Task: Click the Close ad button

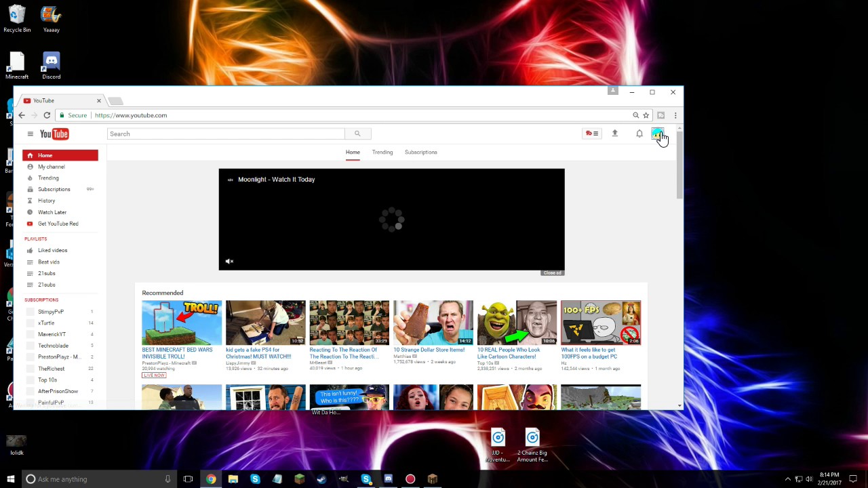Action: coord(553,273)
